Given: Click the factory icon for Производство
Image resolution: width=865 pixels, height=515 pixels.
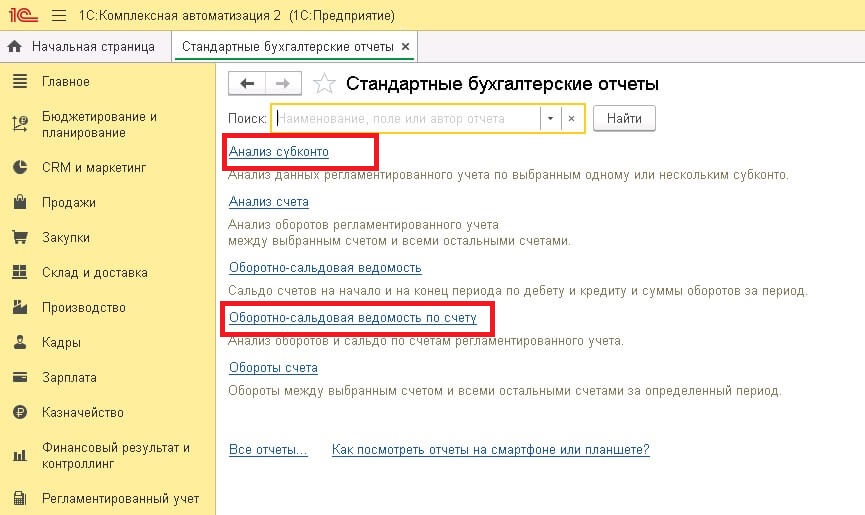Looking at the screenshot, I should point(20,307).
